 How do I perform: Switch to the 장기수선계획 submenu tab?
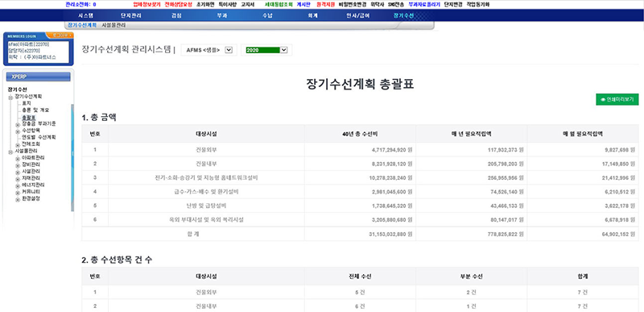click(82, 25)
